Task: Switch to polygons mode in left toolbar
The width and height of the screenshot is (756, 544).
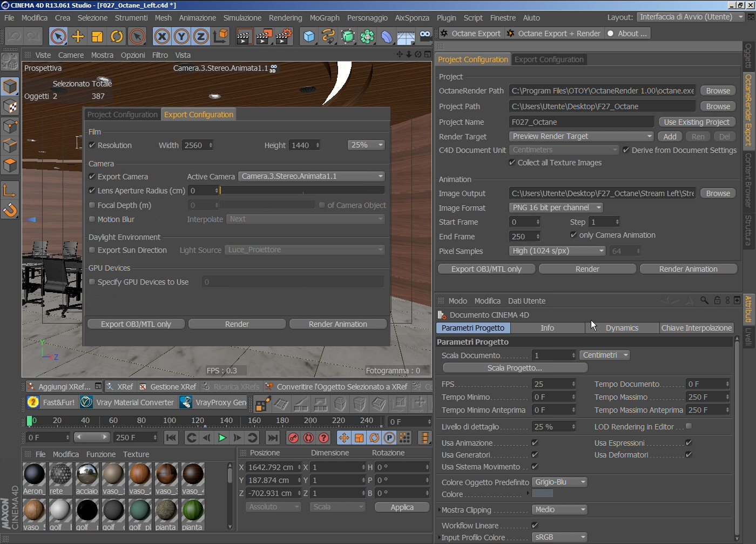Action: [x=10, y=165]
